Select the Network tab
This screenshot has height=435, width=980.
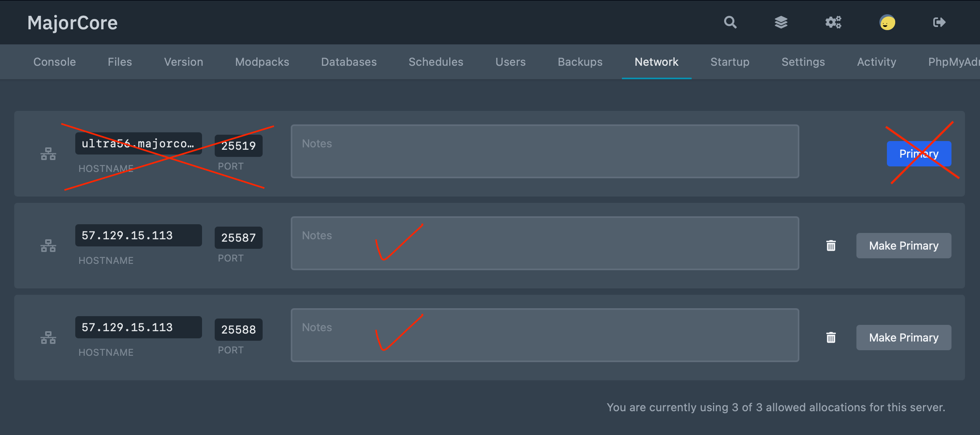[x=656, y=62]
